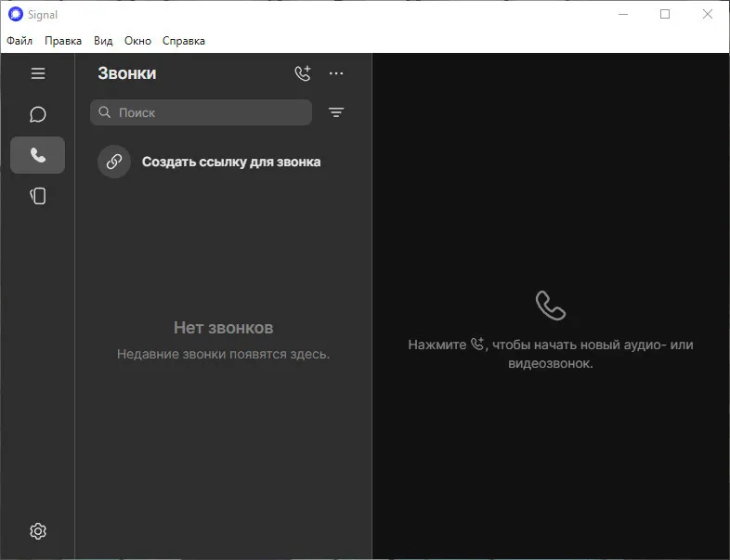Minimize the Signal window
This screenshot has height=560, width=730.
622,14
